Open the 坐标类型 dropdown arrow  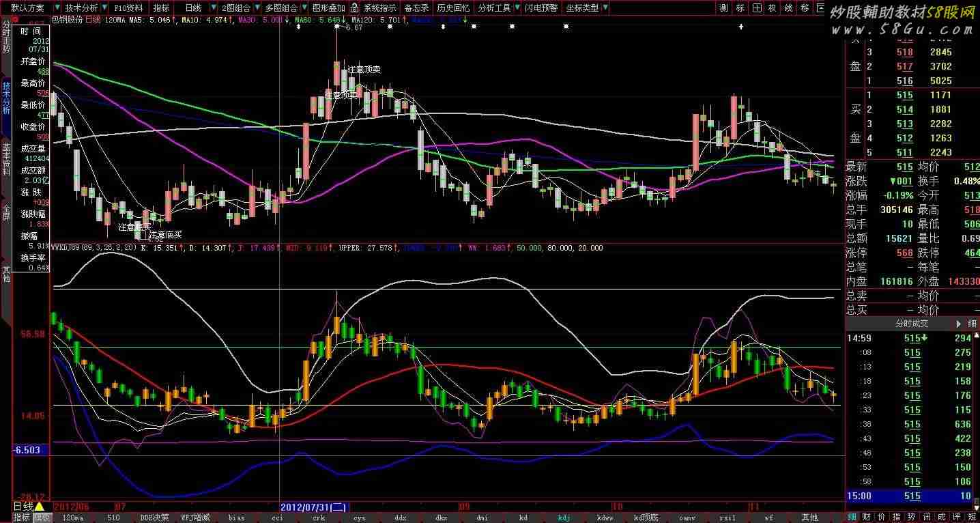[605, 8]
